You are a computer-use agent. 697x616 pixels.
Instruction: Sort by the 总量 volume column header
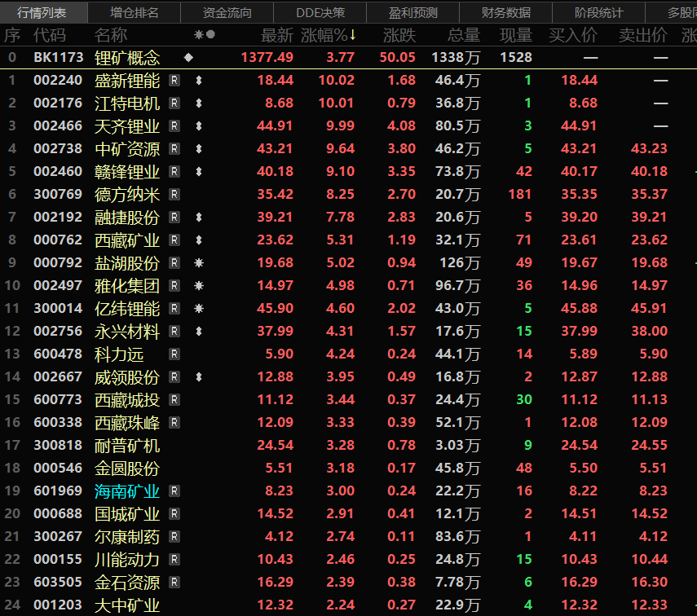pos(464,35)
